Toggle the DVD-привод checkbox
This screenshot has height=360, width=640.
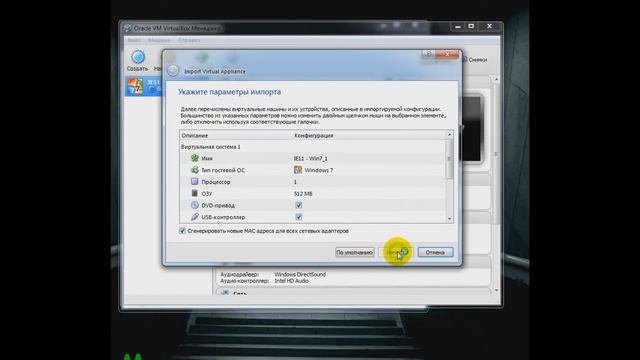299,205
